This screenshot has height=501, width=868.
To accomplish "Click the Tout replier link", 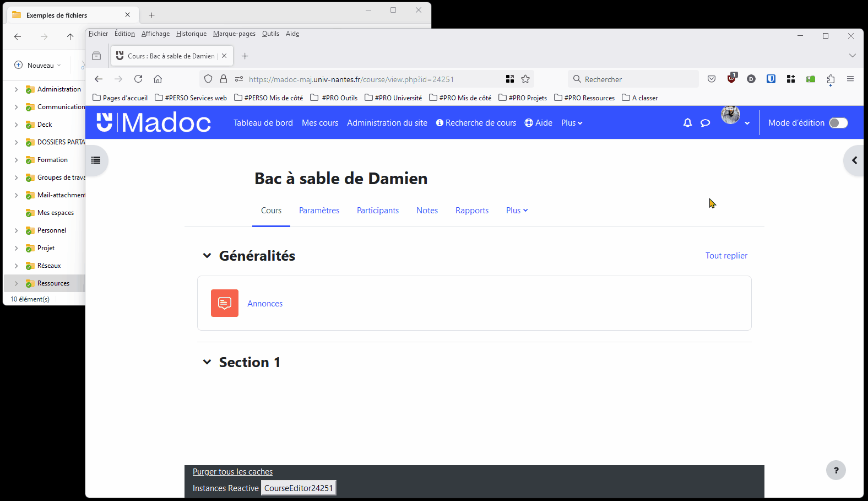I will [726, 256].
